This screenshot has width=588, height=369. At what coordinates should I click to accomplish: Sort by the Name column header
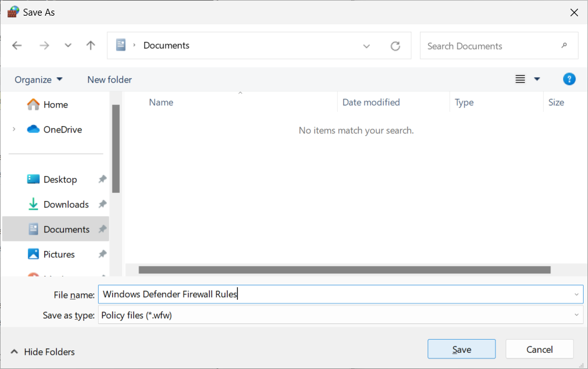coord(161,102)
